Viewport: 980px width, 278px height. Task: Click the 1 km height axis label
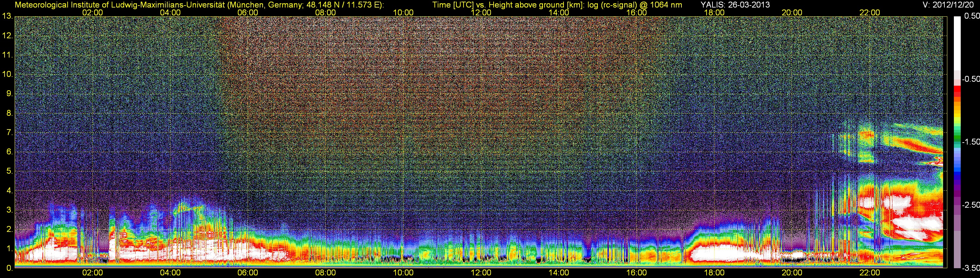click(x=9, y=249)
